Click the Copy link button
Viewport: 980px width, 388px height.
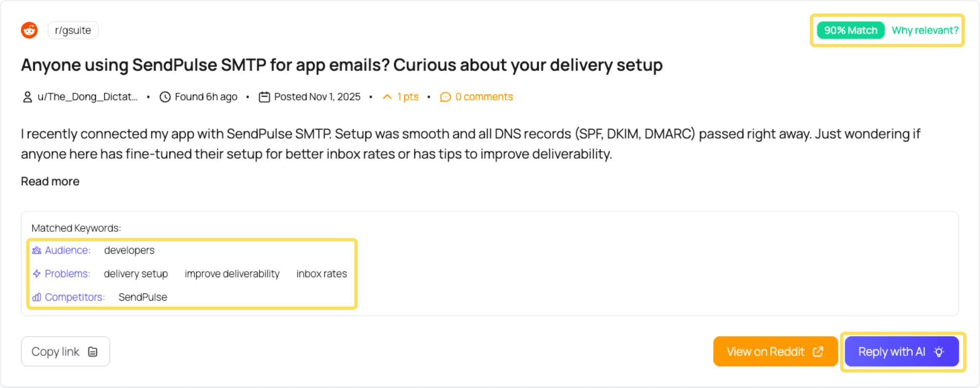click(65, 351)
